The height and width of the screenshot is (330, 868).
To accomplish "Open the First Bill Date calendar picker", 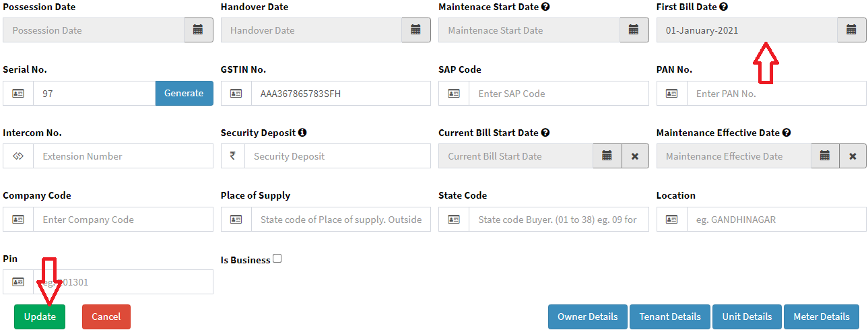I will [x=851, y=30].
